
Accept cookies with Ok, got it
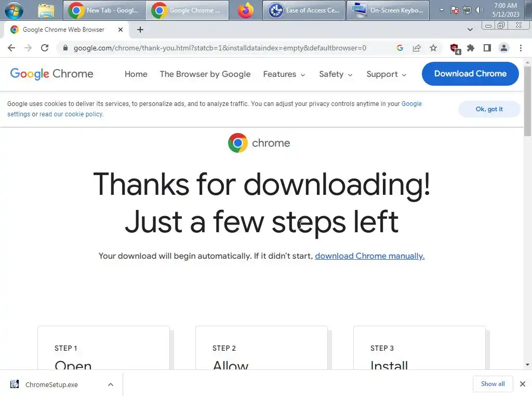(489, 109)
